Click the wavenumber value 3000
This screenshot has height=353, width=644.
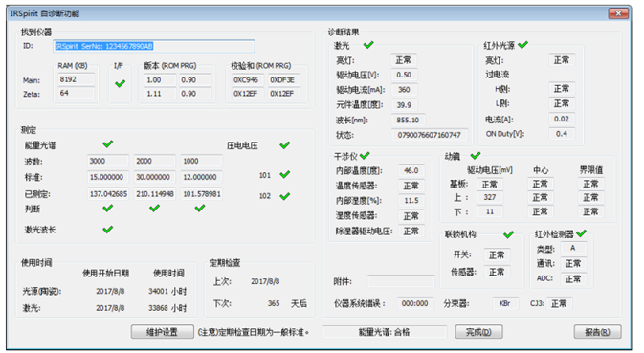107,161
